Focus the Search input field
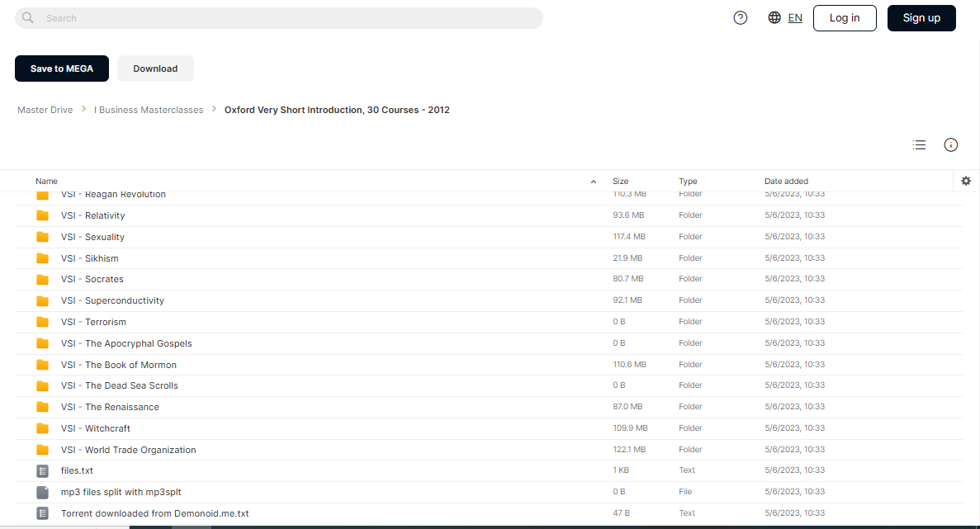 pos(279,18)
